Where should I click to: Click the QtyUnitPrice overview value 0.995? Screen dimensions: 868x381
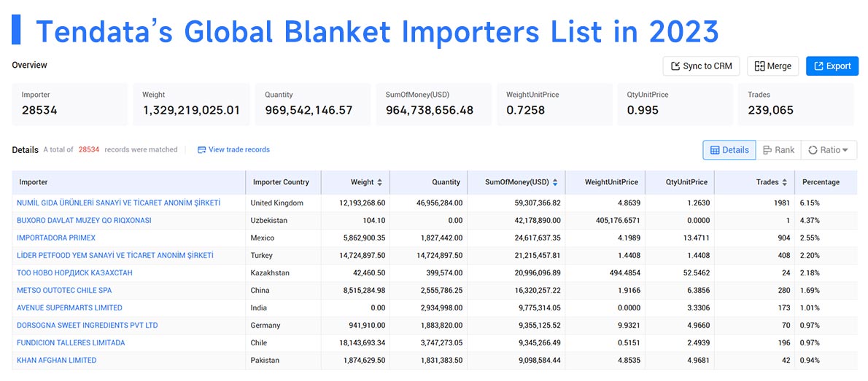coord(643,110)
